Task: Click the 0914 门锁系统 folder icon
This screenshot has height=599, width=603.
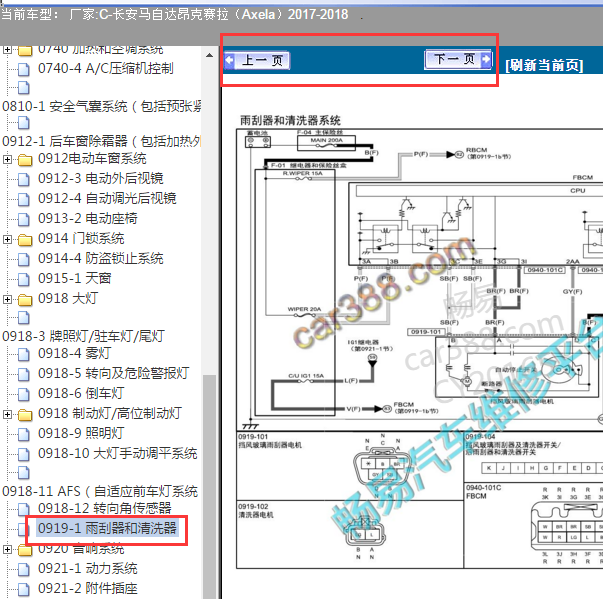Action: click(25, 240)
